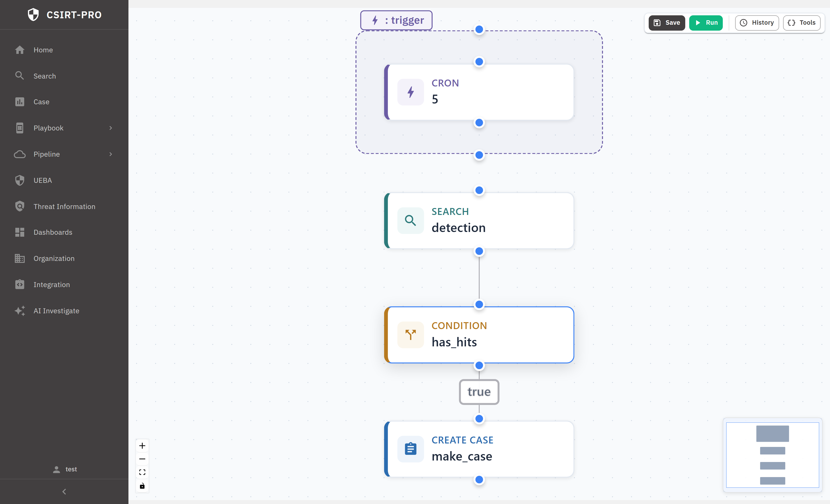Open UEBA from the sidebar
Image resolution: width=830 pixels, height=504 pixels.
click(64, 180)
